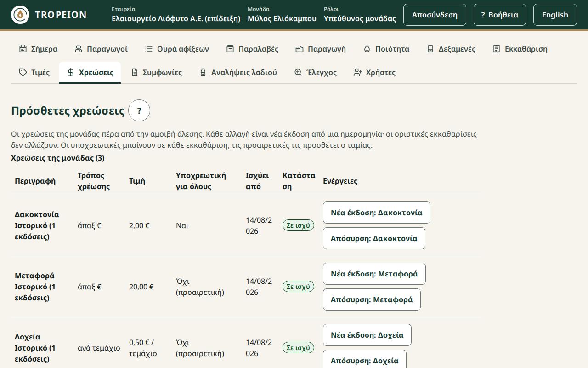This screenshot has width=588, height=368.
Task: Click the Παραγωγή factory icon
Action: 300,49
